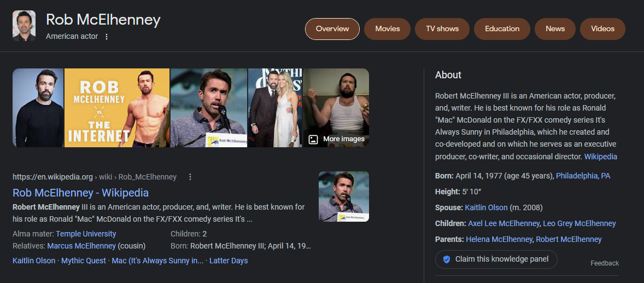
Task: Open the Mythic Quest sitelink
Action: coord(84,261)
